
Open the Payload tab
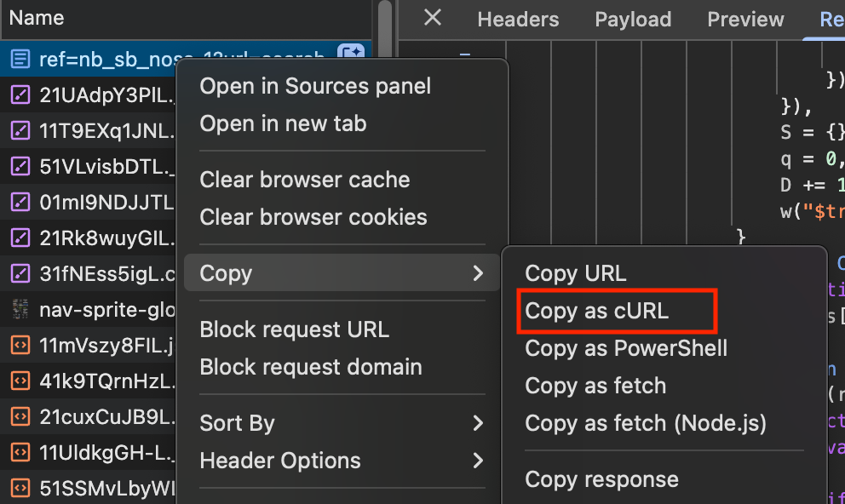click(x=633, y=20)
